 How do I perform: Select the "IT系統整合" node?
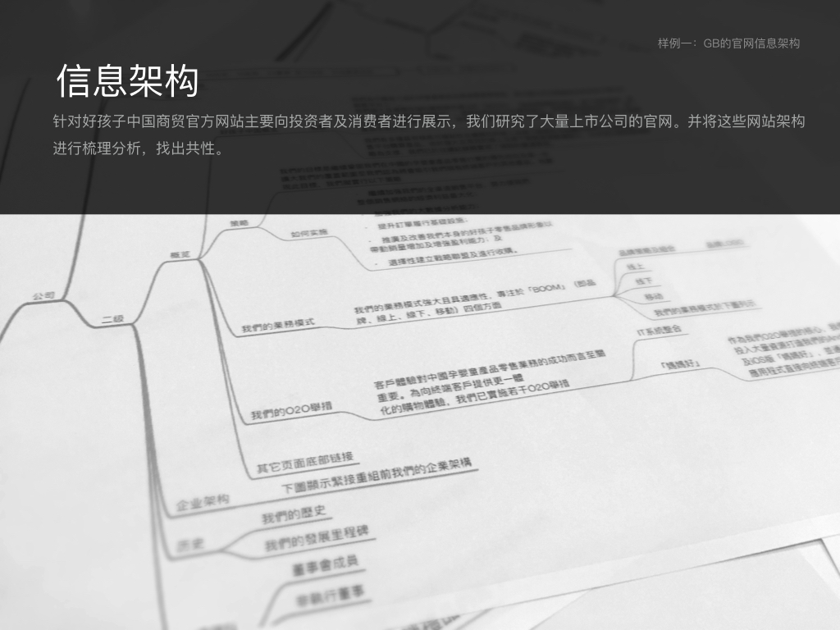[659, 330]
